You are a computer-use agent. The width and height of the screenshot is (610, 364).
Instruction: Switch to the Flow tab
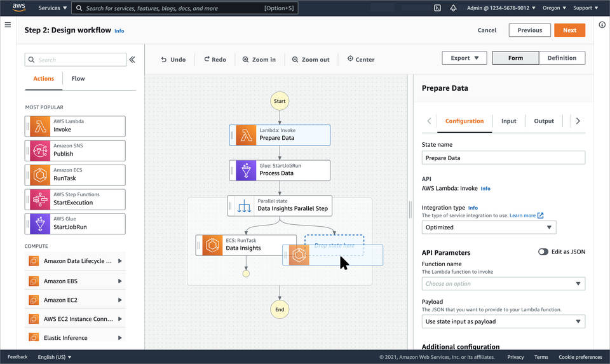click(78, 79)
